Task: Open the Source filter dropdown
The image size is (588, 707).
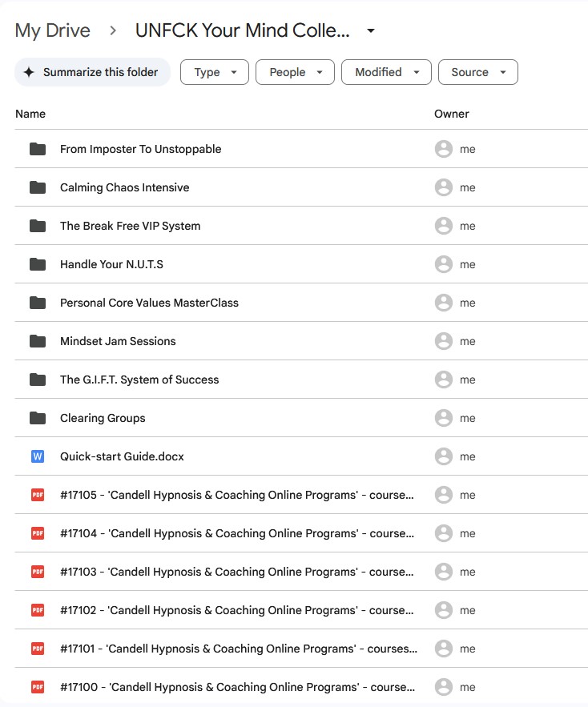Action: [477, 72]
